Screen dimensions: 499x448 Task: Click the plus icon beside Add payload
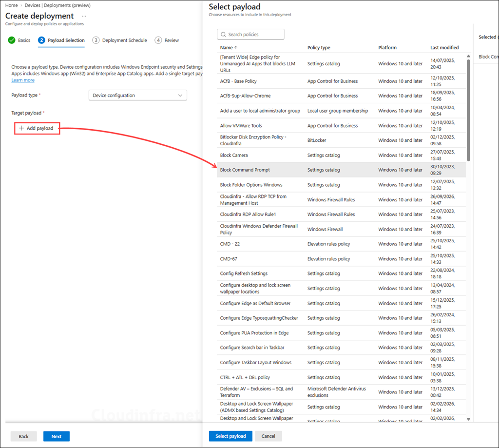21,128
